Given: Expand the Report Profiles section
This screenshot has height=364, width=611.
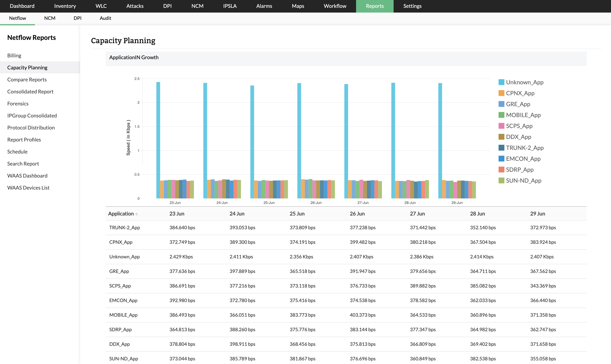Looking at the screenshot, I should click(24, 139).
